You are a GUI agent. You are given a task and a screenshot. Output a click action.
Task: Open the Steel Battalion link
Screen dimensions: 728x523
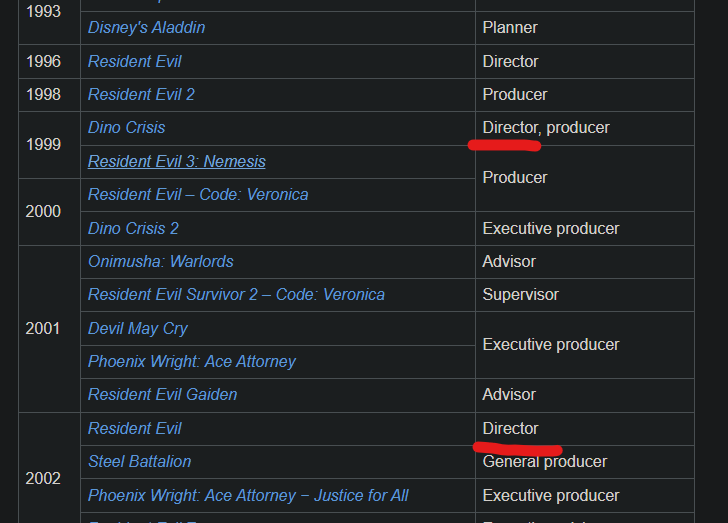pos(140,461)
